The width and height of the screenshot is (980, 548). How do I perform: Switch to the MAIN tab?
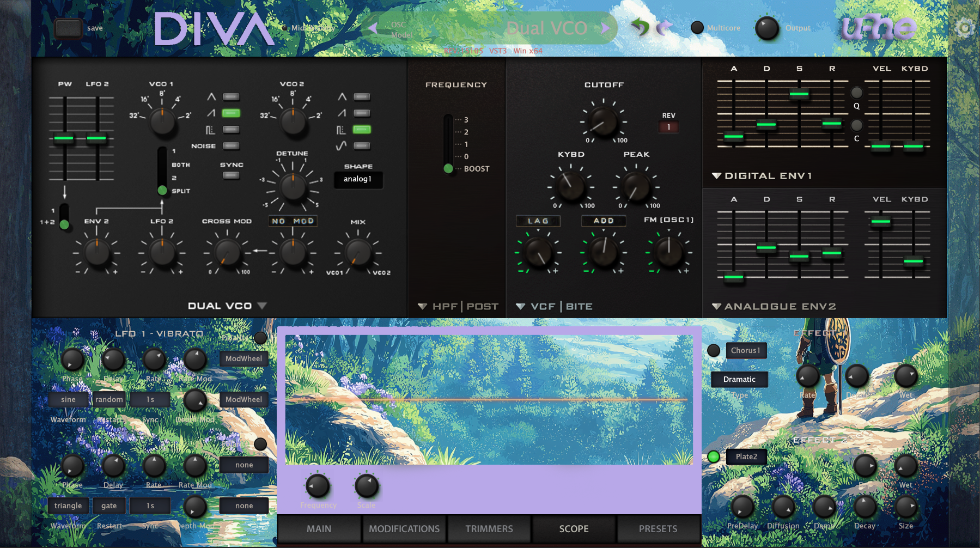319,529
